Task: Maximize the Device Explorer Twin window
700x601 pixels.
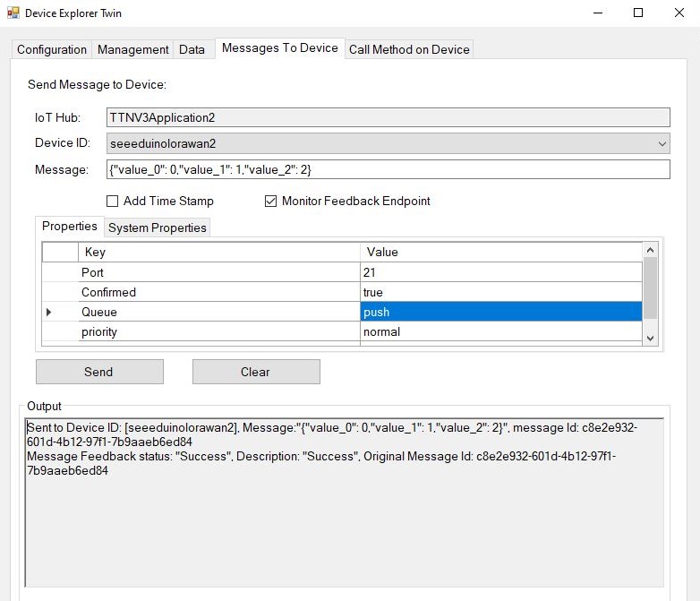Action: point(638,13)
